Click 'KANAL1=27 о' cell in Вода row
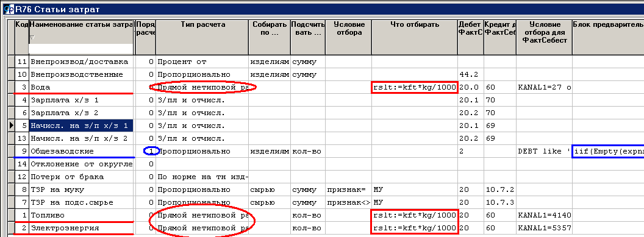The height and width of the screenshot is (237, 644). pos(544,88)
